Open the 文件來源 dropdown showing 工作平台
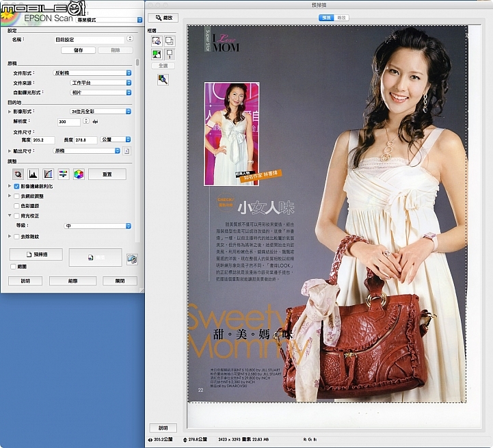The image size is (493, 448). [x=101, y=83]
